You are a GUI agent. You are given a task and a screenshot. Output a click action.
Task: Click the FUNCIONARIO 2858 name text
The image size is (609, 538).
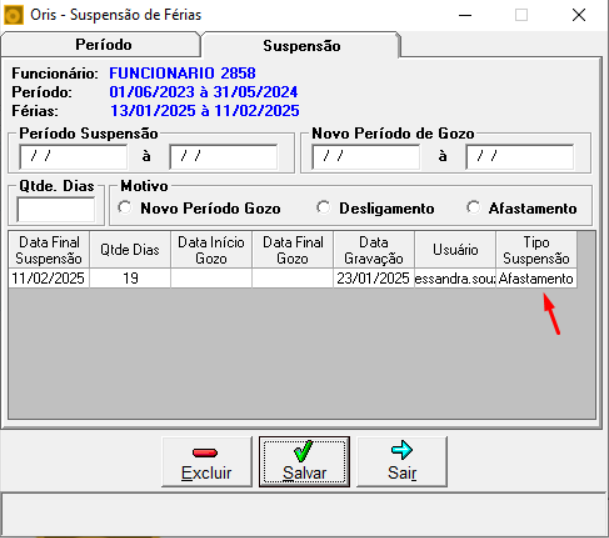(x=182, y=73)
